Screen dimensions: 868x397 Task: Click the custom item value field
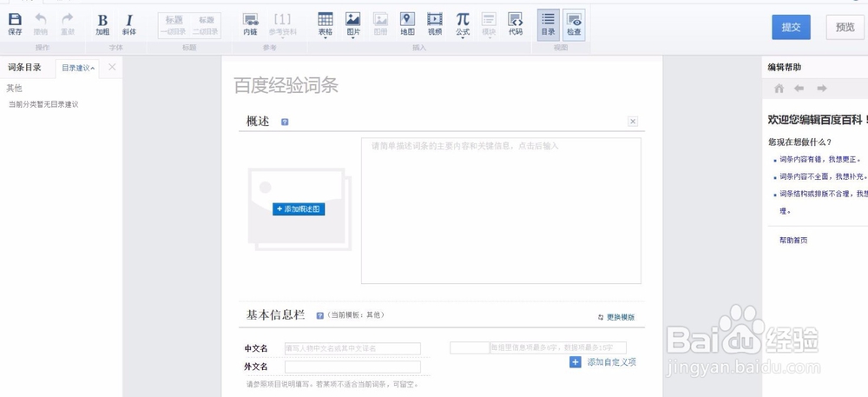click(558, 347)
